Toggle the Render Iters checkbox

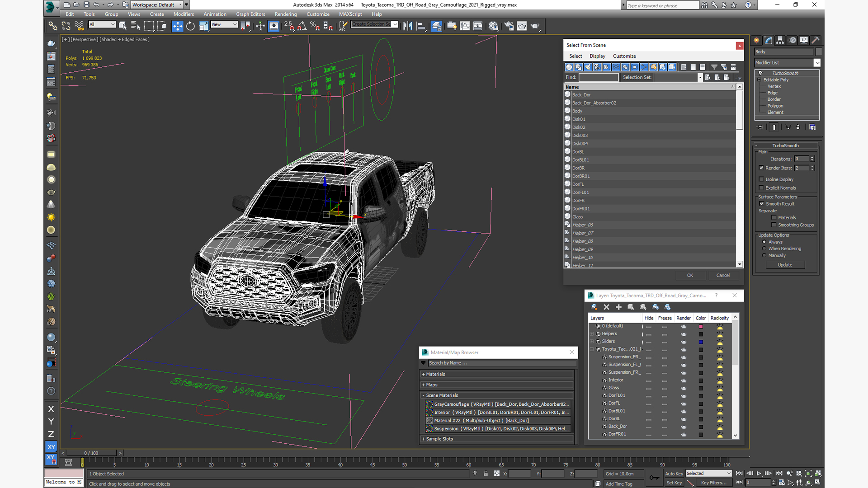761,168
